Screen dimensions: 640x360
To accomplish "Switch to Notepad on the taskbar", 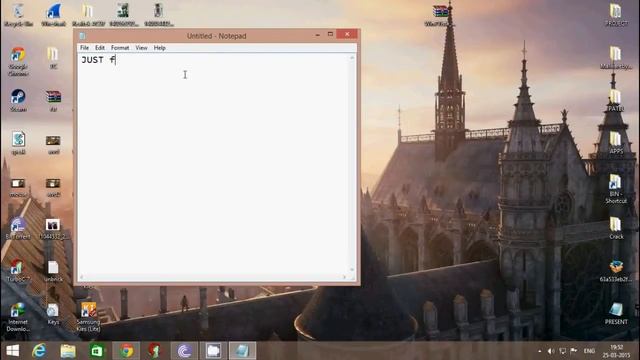I will (242, 351).
